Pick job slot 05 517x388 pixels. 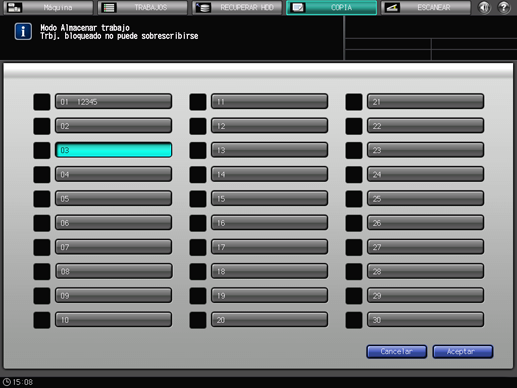click(113, 199)
